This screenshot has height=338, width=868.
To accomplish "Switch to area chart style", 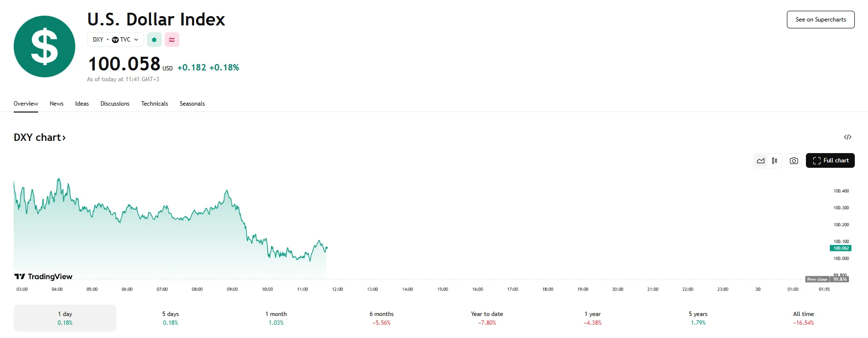I will coord(761,160).
